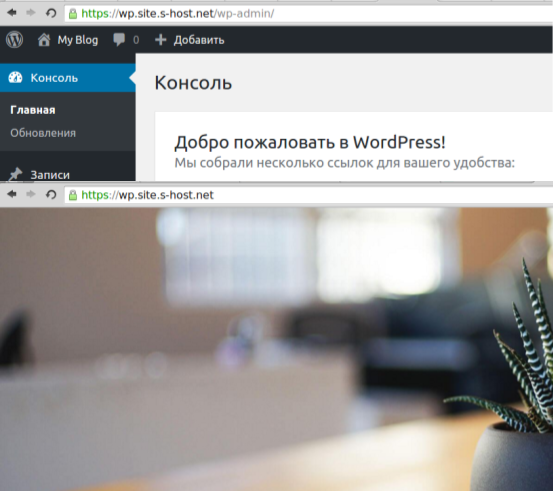The image size is (553, 491).
Task: Open the comments bubble icon
Action: tap(119, 40)
